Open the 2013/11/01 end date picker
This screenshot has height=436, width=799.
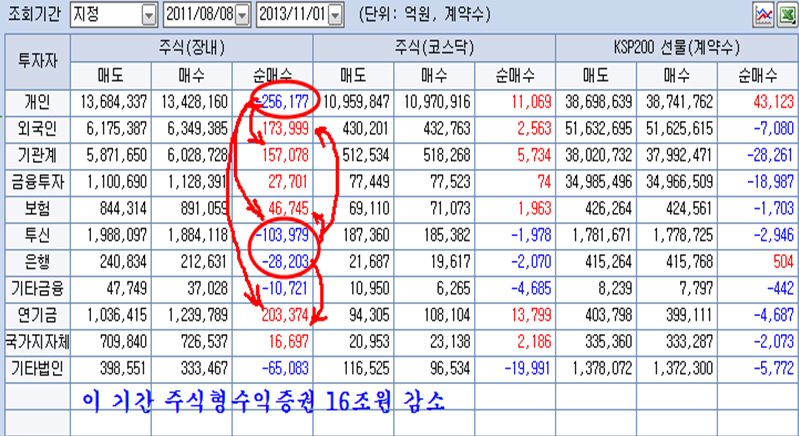tap(334, 15)
